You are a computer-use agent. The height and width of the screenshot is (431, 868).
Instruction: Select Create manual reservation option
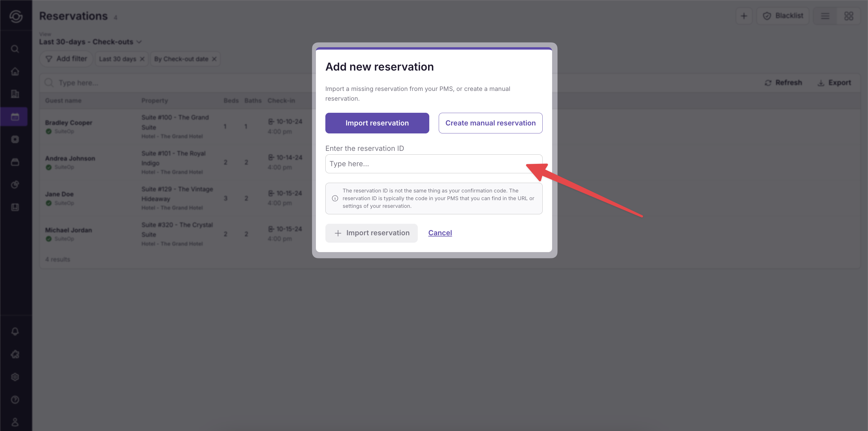tap(490, 123)
